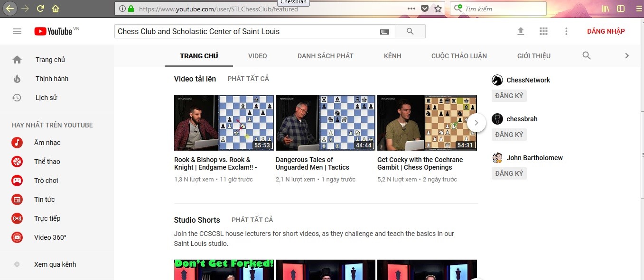Click the green padlock security icon
Image resolution: width=644 pixels, height=280 pixels.
[131, 9]
